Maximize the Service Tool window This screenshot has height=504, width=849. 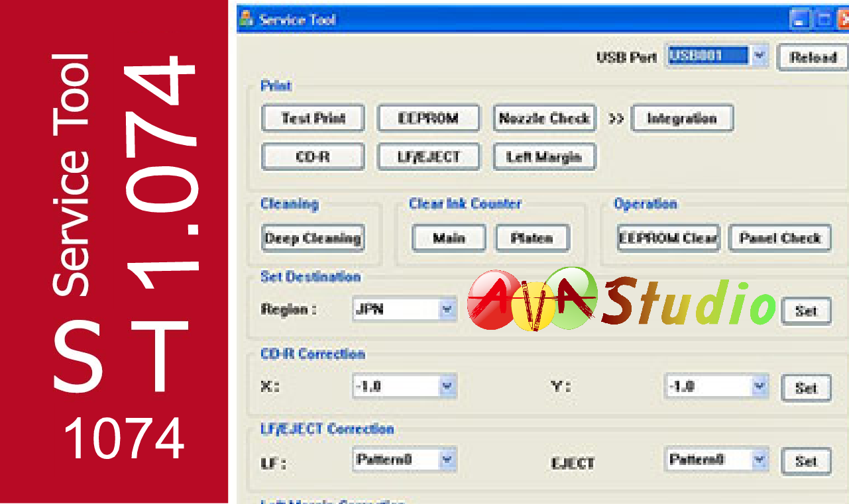pos(822,20)
